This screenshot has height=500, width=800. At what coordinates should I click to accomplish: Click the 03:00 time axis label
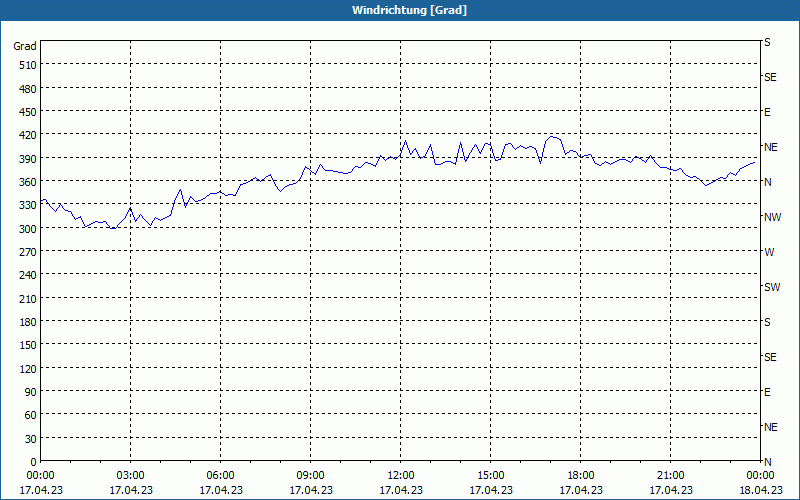click(131, 476)
